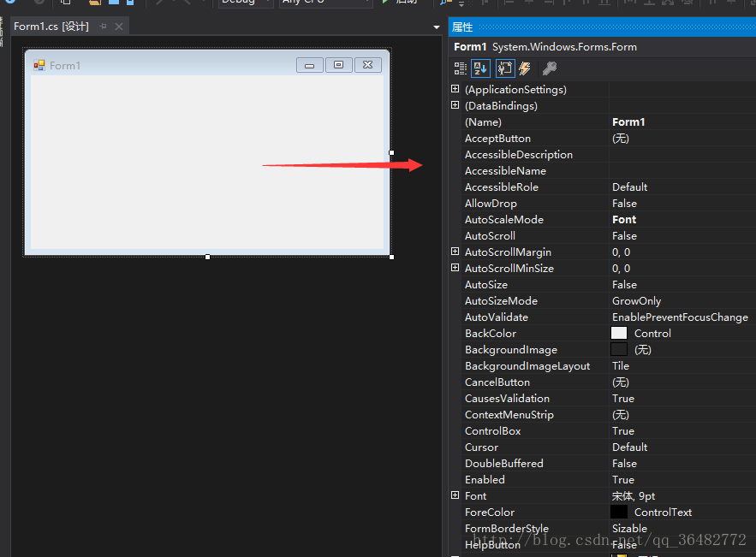756x557 pixels.
Task: Expand (ApplicationSettings) property group
Action: tap(455, 89)
